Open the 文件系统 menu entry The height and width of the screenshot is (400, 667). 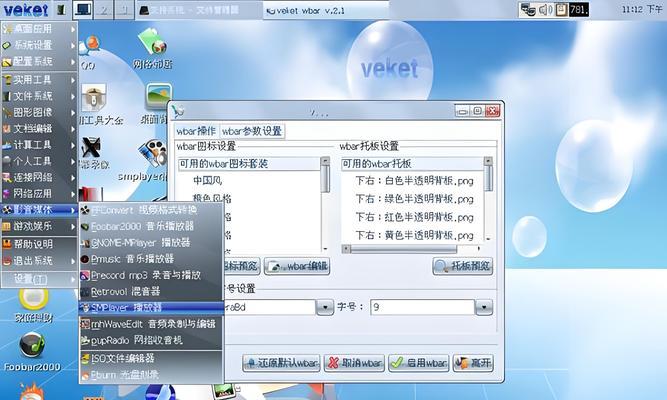[x=39, y=96]
